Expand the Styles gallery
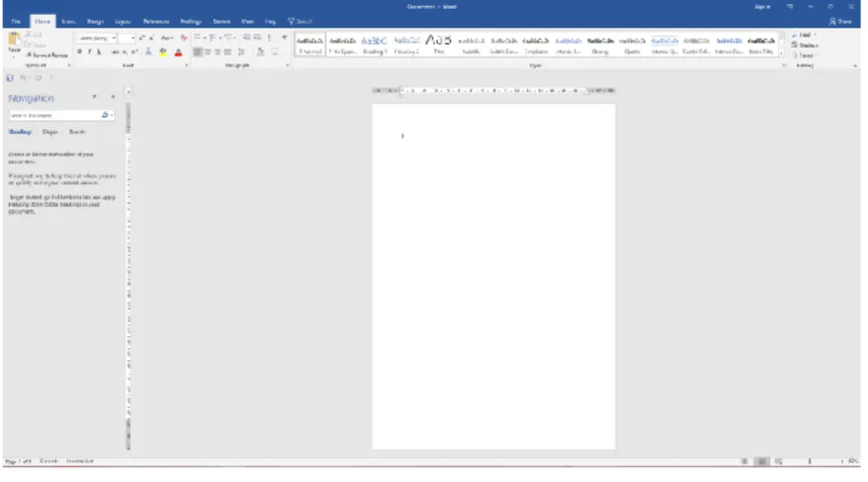The width and height of the screenshot is (868, 482). click(x=781, y=54)
